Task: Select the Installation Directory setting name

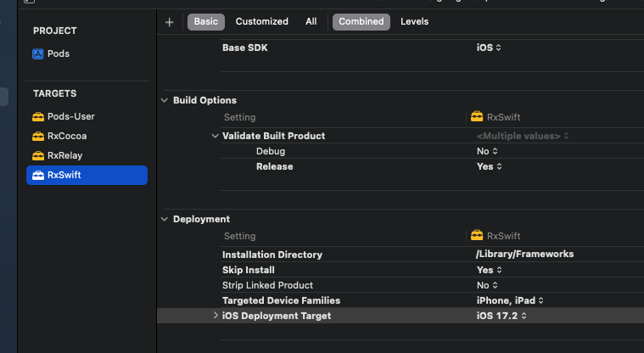Action: click(272, 255)
